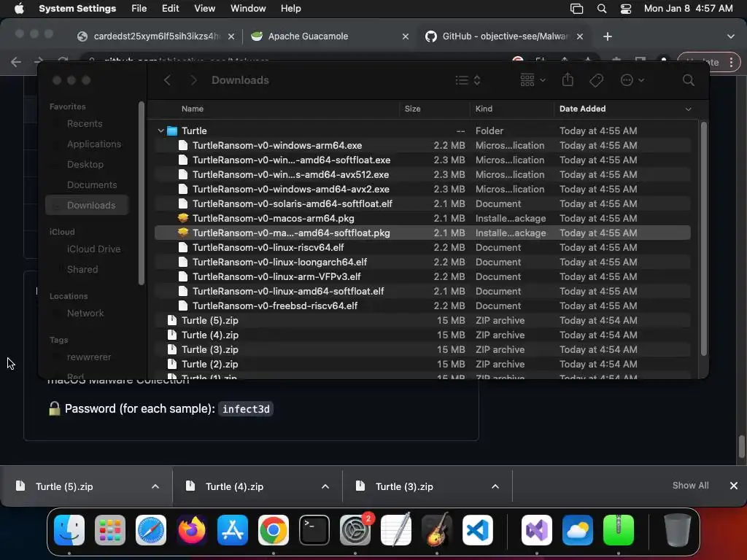Close the cardedst25xym tab
Image resolution: width=747 pixels, height=560 pixels.
pyautogui.click(x=231, y=36)
